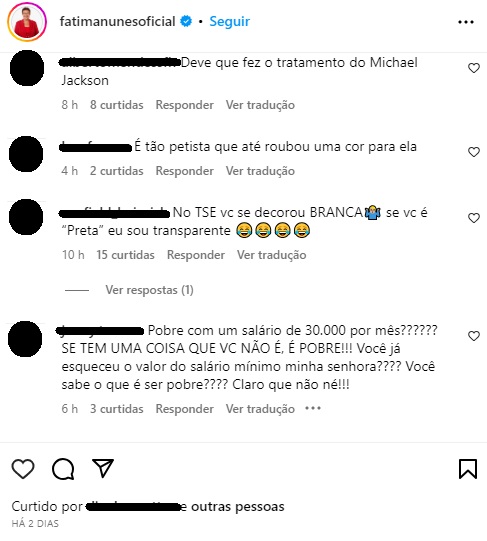Translate the TSE 'BRANCA' comment

pos(272,255)
